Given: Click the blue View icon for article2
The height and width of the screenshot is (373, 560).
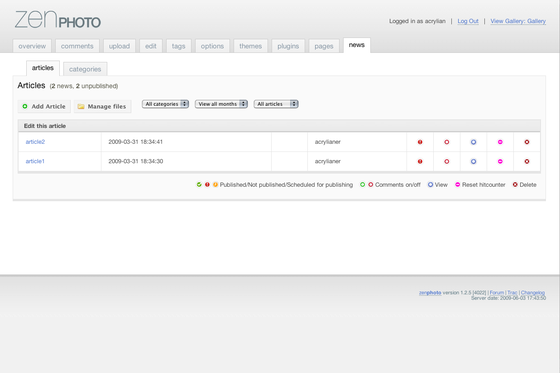Looking at the screenshot, I should [x=473, y=142].
